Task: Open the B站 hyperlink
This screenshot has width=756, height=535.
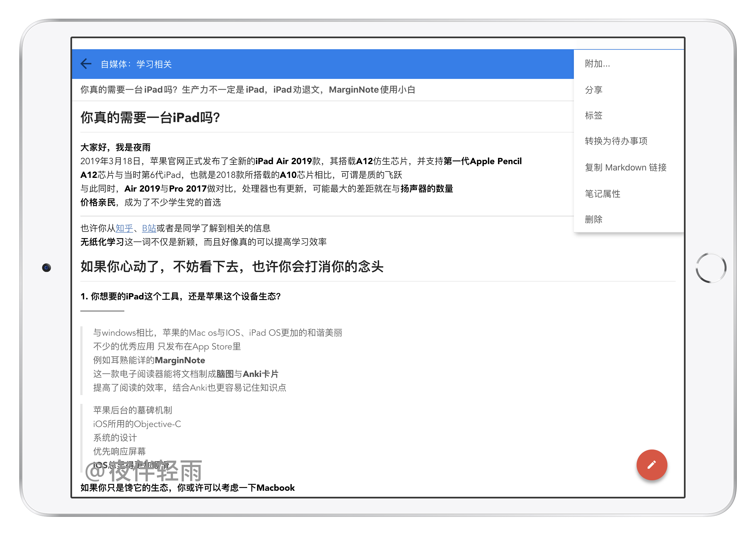Action: point(149,228)
